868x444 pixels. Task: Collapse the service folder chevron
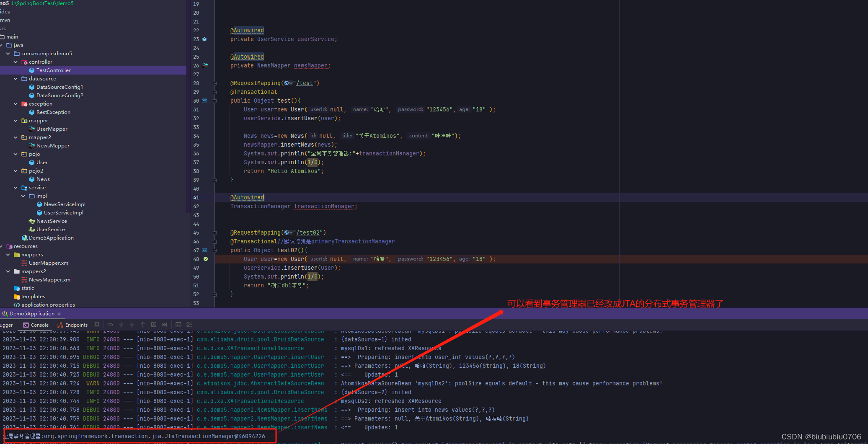click(15, 188)
